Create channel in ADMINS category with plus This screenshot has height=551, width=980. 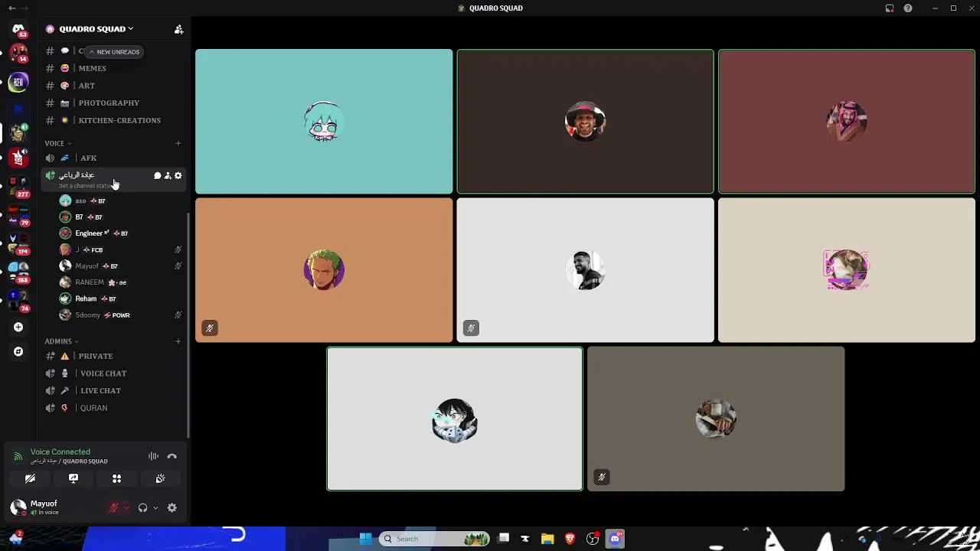pos(178,341)
